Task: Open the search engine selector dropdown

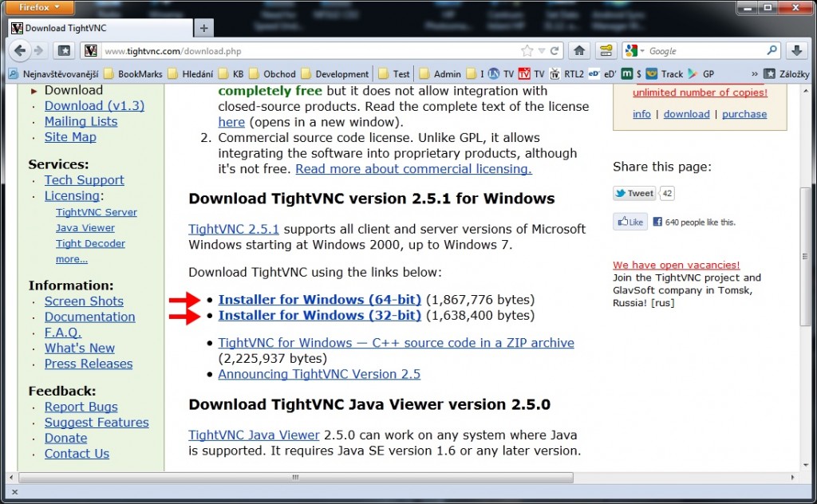Action: (635, 50)
